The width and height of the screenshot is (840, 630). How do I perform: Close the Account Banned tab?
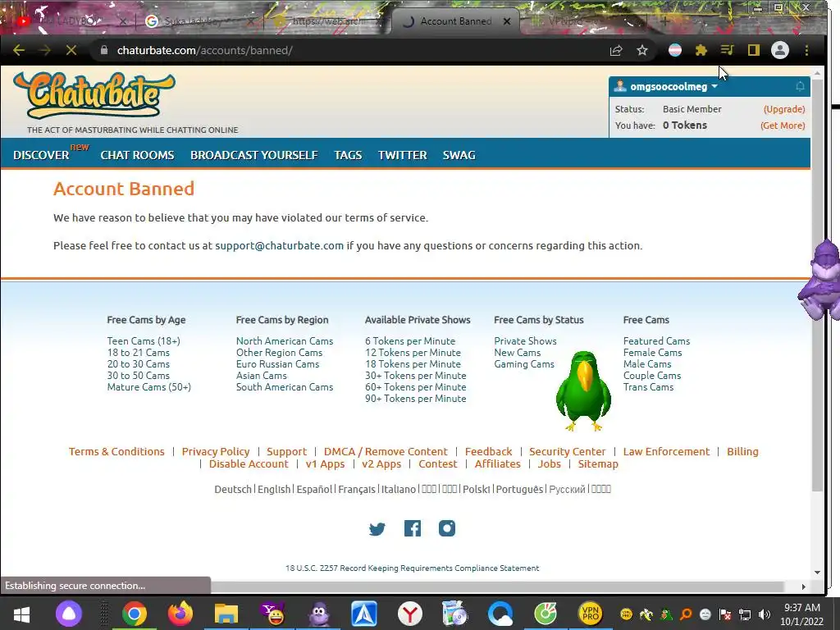click(x=507, y=21)
